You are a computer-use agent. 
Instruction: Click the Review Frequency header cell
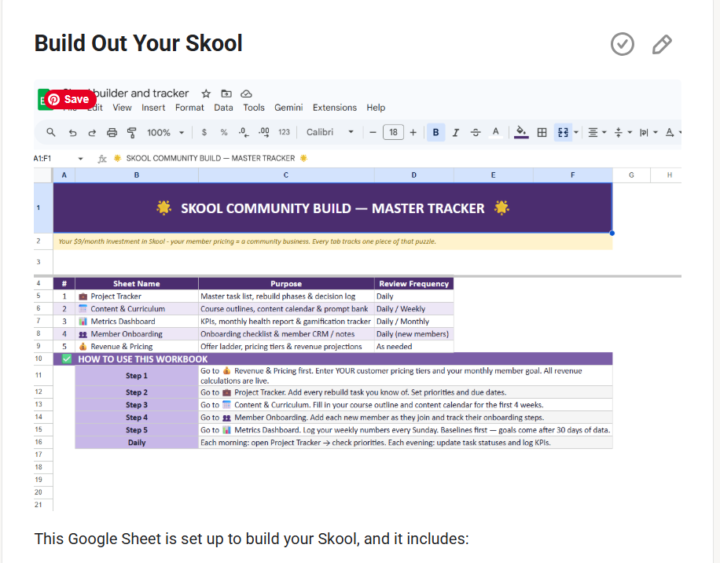[414, 284]
